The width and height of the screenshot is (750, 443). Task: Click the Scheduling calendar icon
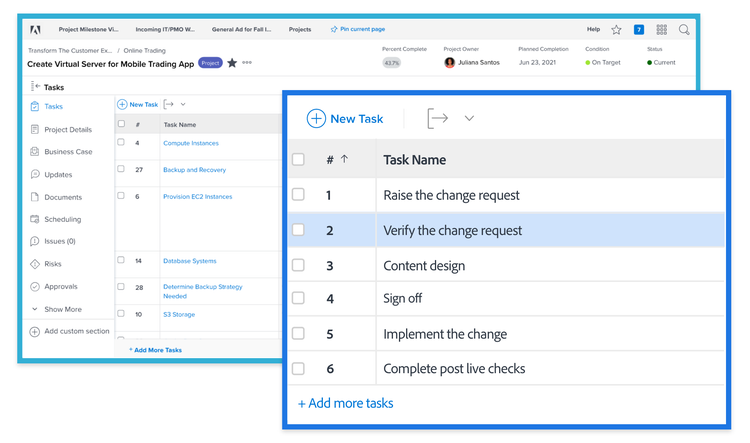pyautogui.click(x=34, y=219)
